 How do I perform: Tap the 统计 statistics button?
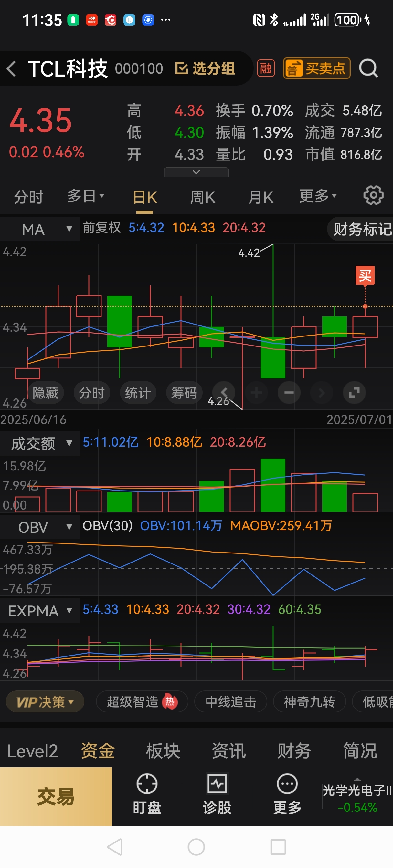tap(138, 393)
